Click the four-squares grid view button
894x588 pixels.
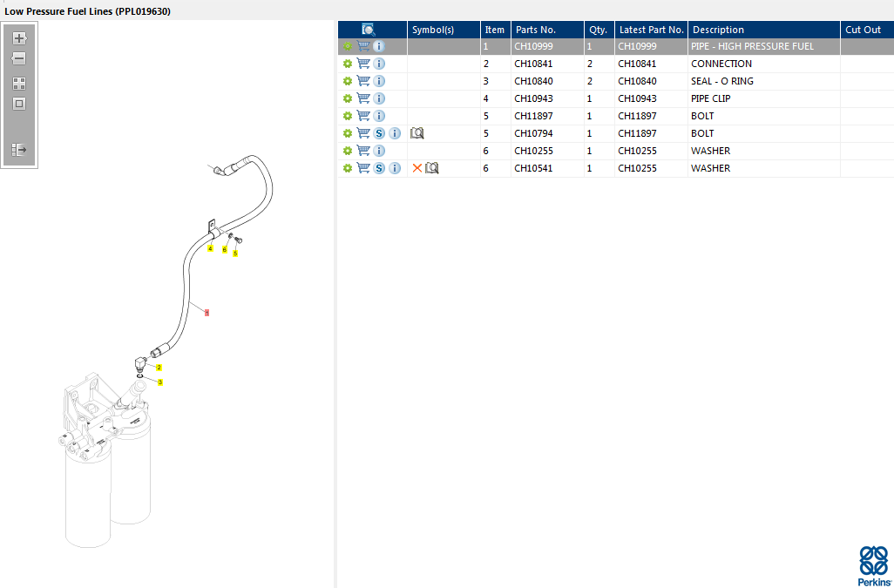pos(19,84)
